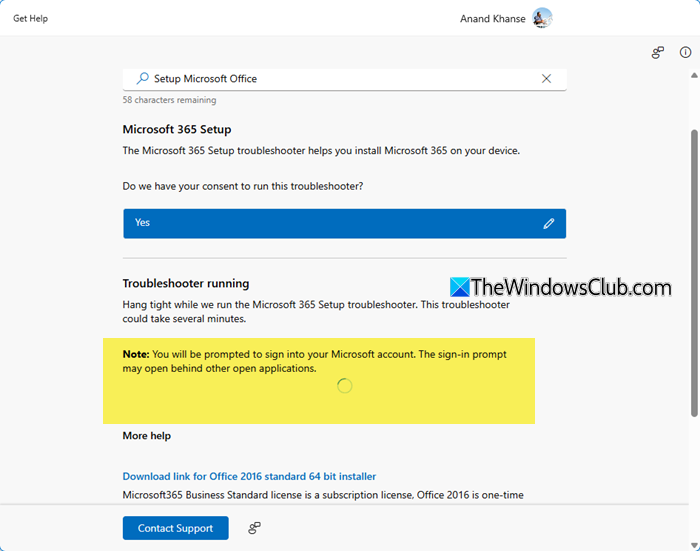Click the scroll up arrow
700x551 pixels.
click(x=694, y=75)
